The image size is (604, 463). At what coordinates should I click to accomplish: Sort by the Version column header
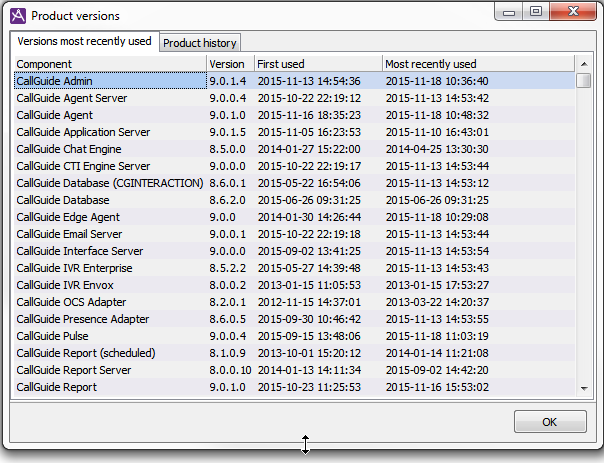(229, 64)
